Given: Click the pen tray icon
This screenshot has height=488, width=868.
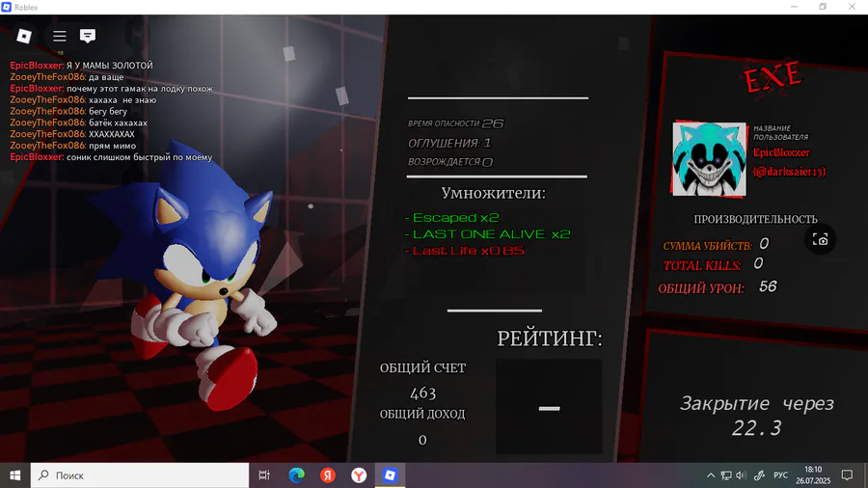Looking at the screenshot, I should (760, 475).
